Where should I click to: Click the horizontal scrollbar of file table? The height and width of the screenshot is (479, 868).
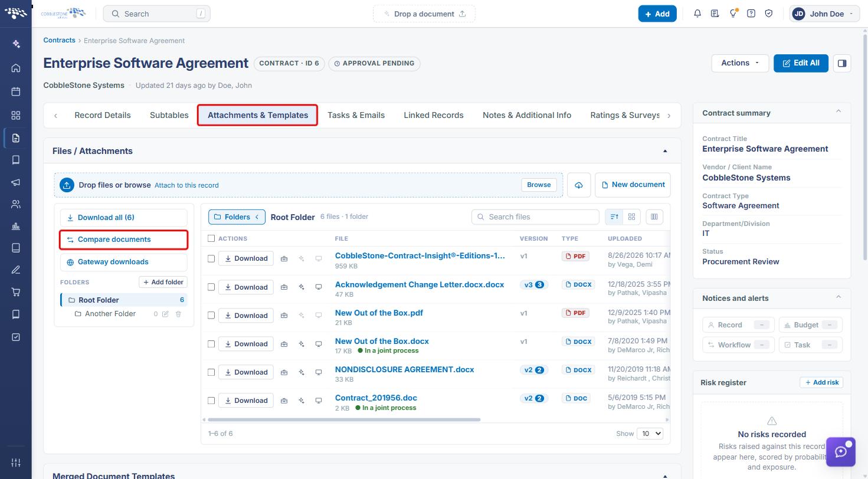[343, 420]
